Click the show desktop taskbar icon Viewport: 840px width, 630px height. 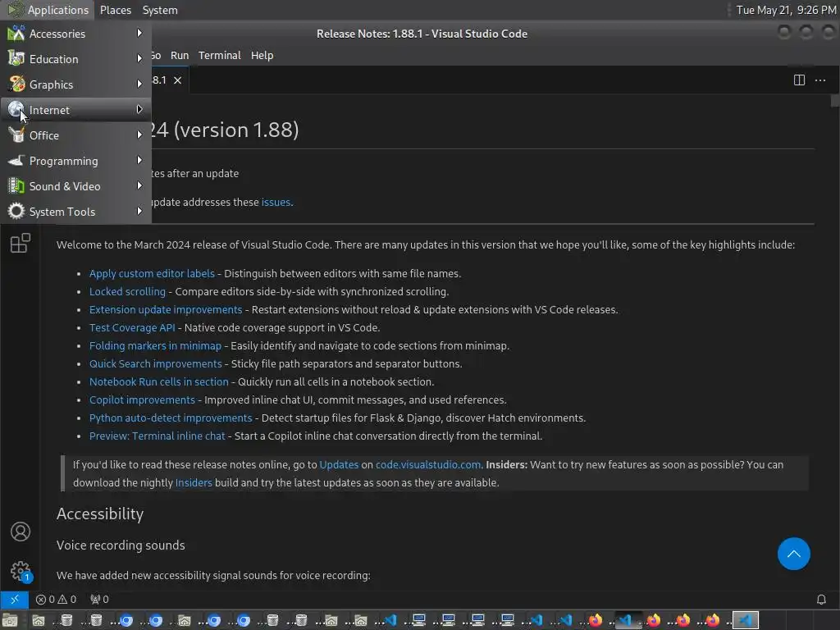pyautogui.click(x=9, y=620)
